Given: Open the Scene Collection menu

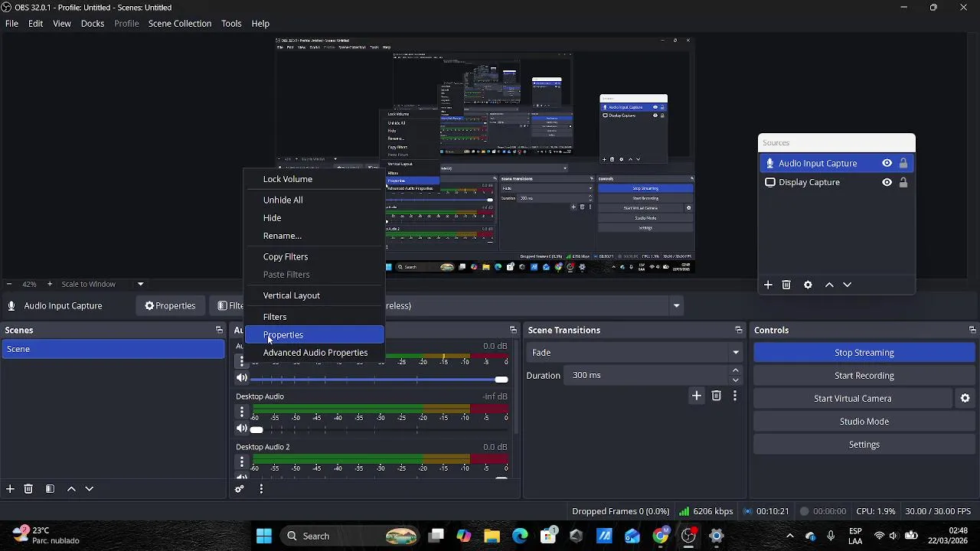Looking at the screenshot, I should tap(180, 24).
